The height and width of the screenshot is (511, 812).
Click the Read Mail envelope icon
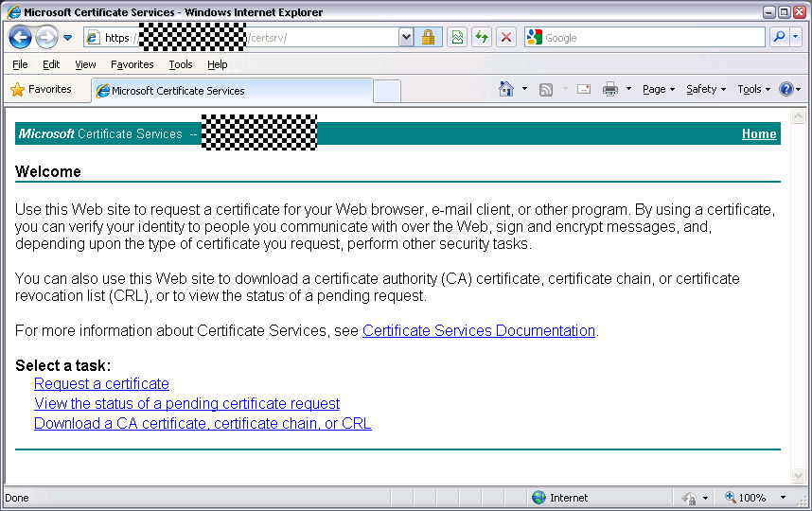coord(584,89)
